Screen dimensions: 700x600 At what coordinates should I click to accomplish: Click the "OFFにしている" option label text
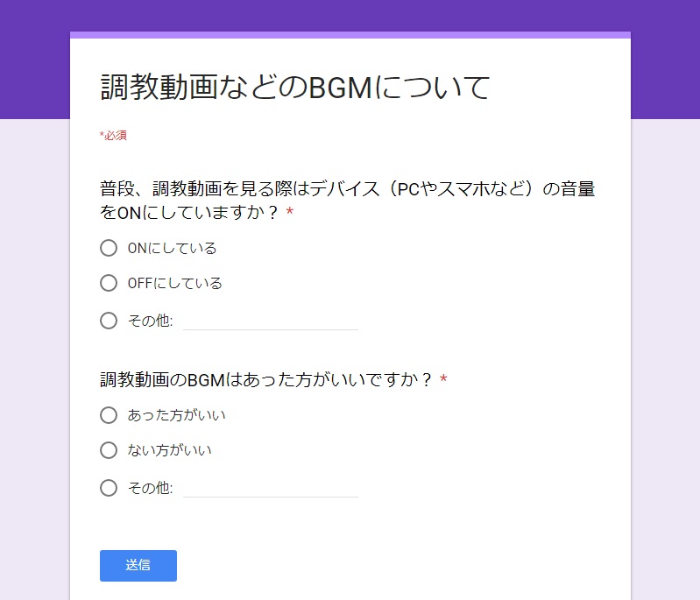[x=174, y=283]
